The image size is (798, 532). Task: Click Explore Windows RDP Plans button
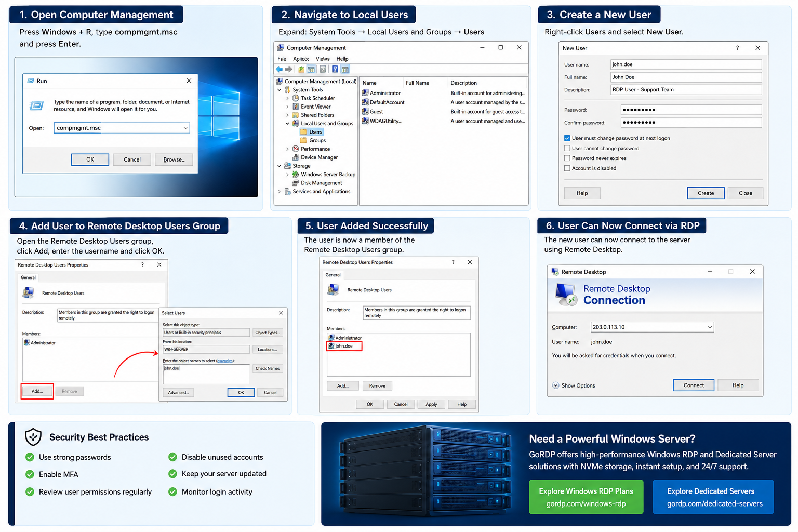[x=586, y=497]
